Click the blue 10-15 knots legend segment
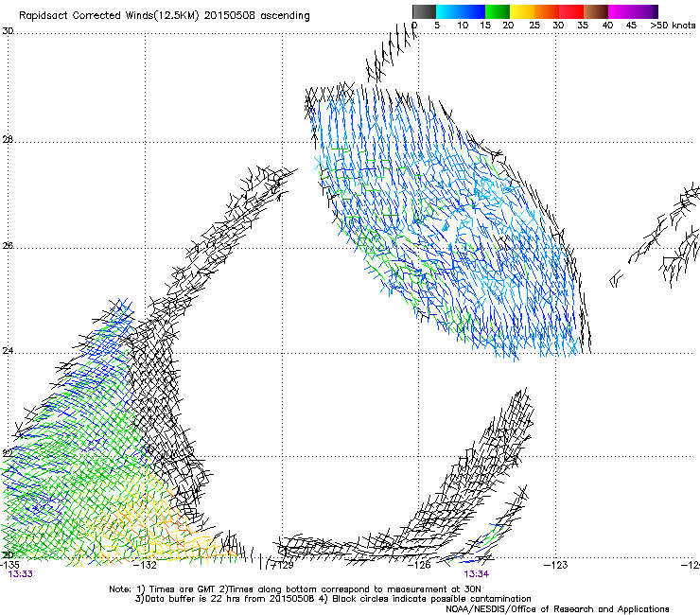The width and height of the screenshot is (700, 615). coord(473,11)
